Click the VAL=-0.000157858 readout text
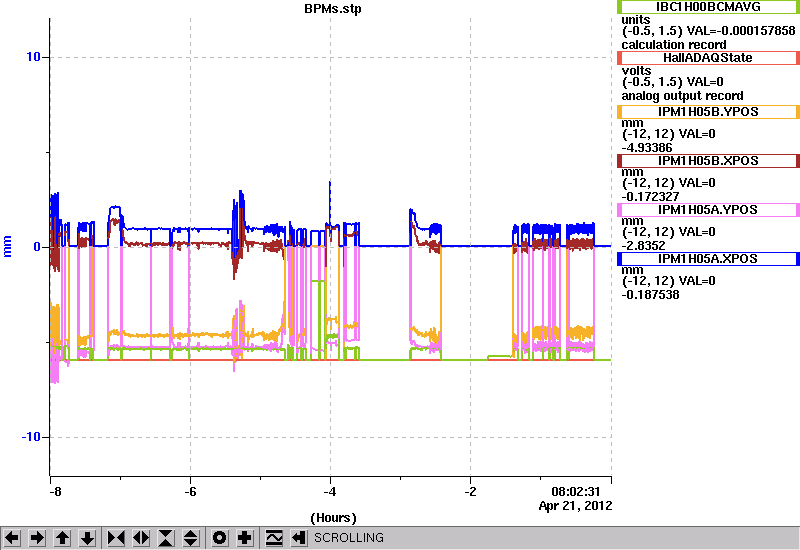Viewport: 800px width, 550px height. click(741, 31)
